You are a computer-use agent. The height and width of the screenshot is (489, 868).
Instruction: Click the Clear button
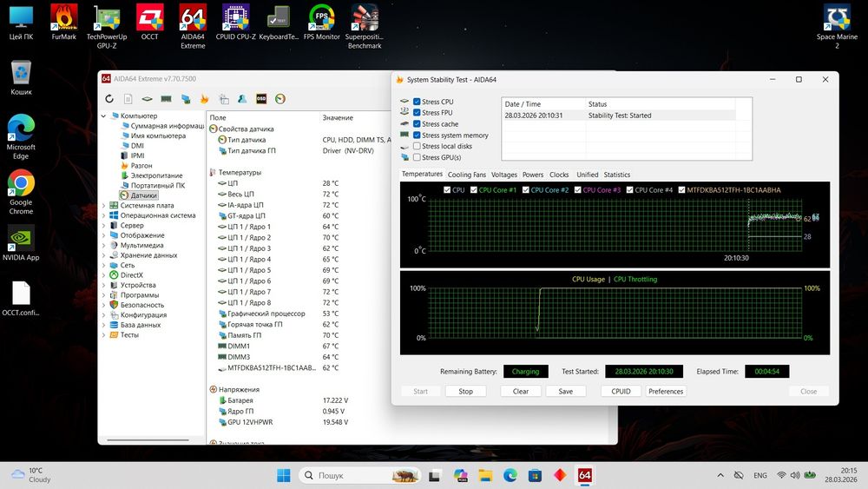coord(520,391)
